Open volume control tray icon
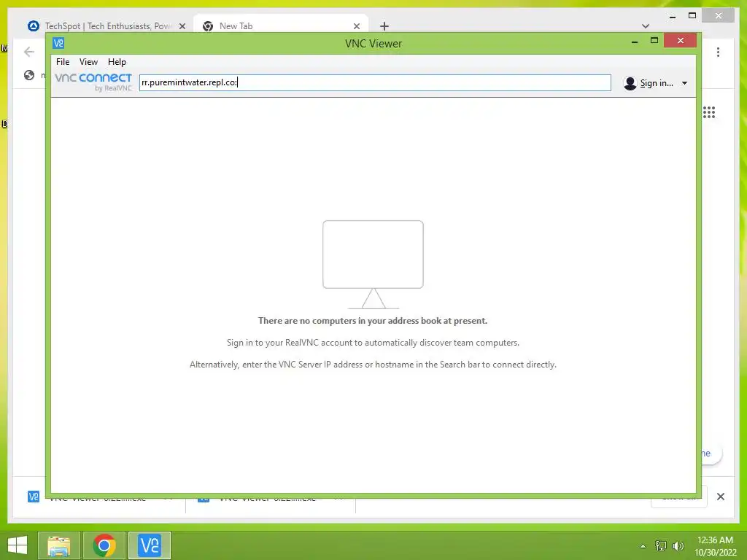The height and width of the screenshot is (560, 747). [678, 545]
